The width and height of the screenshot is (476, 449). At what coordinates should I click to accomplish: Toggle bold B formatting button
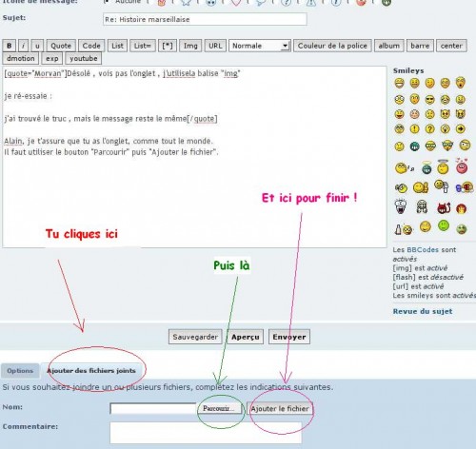(10, 46)
